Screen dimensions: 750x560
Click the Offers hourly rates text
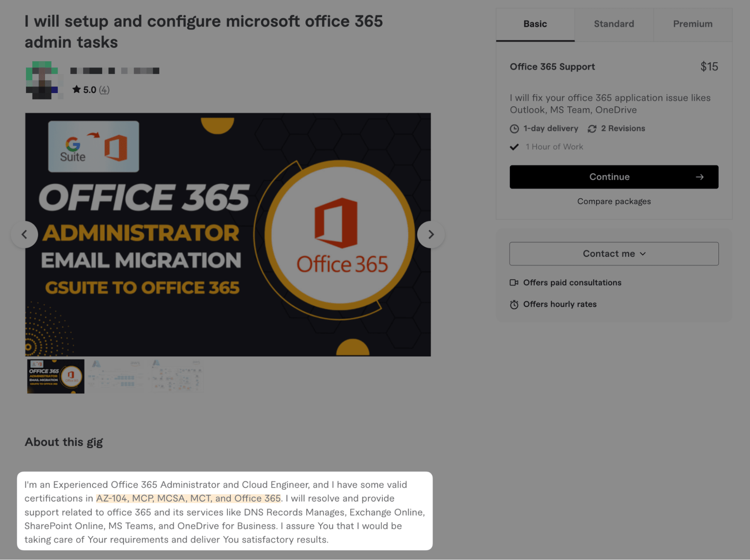click(x=560, y=304)
